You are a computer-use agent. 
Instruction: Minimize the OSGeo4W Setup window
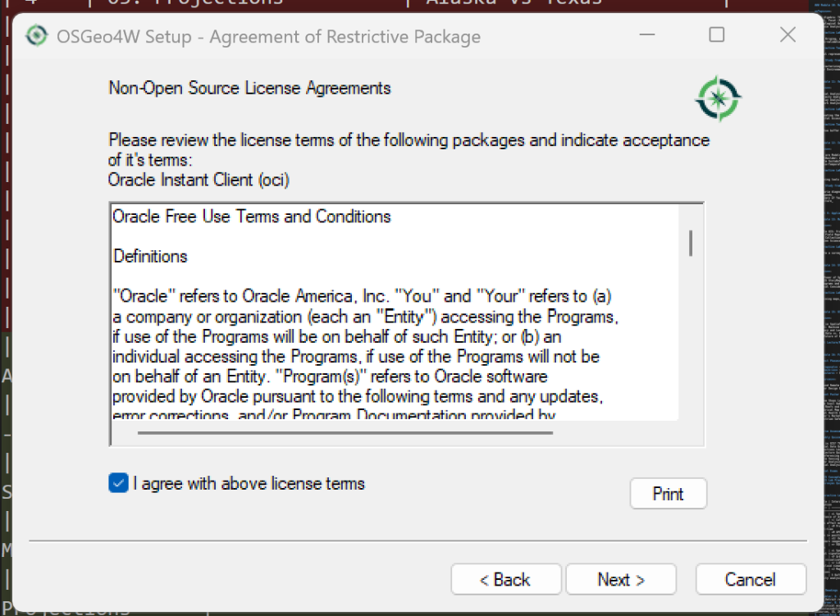click(646, 35)
